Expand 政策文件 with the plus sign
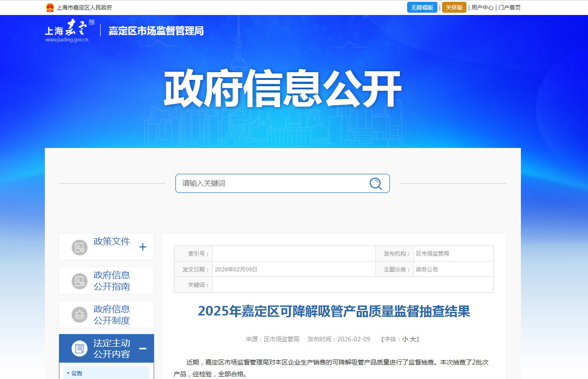The image size is (588, 379). tap(143, 247)
